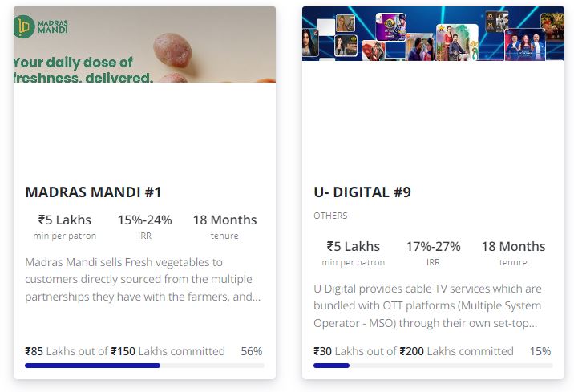Expand the truncated Madras Mandi description
The image size is (574, 392).
coord(143,279)
